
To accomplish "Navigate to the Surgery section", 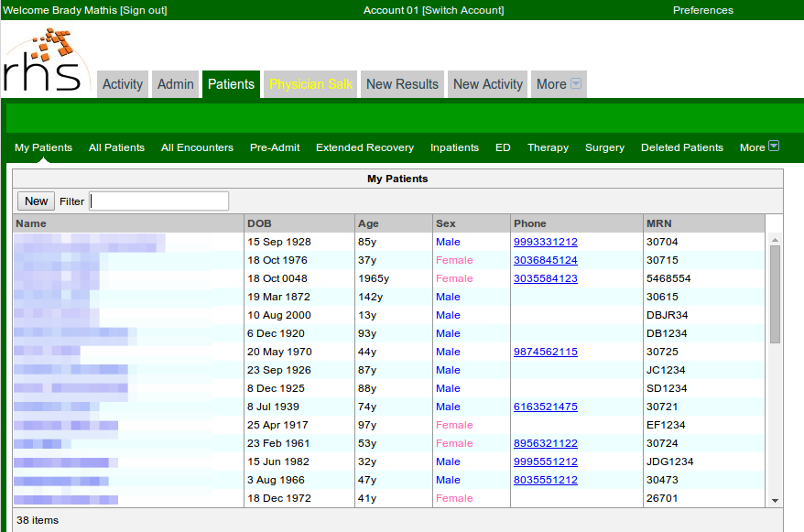I will (x=604, y=147).
